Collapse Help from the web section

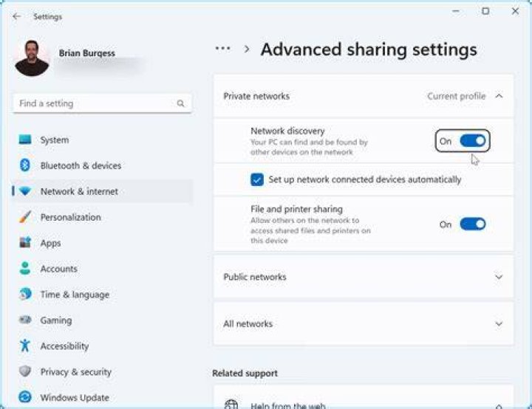point(499,405)
